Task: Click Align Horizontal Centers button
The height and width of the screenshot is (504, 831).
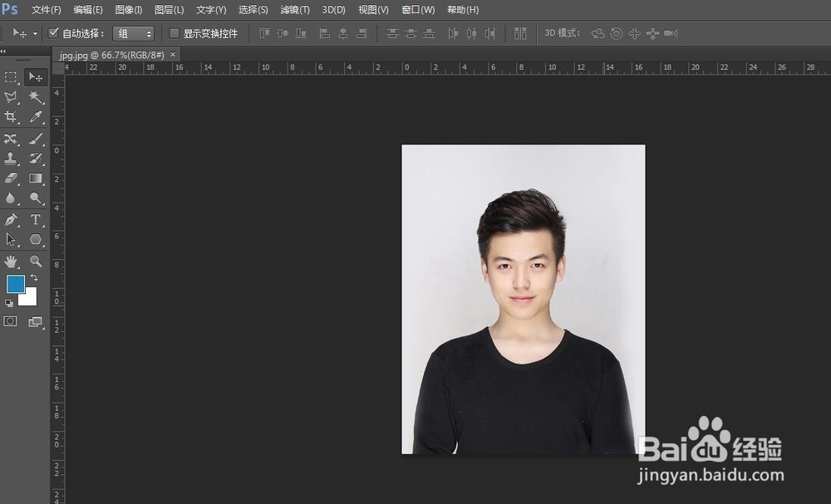Action: 343,33
